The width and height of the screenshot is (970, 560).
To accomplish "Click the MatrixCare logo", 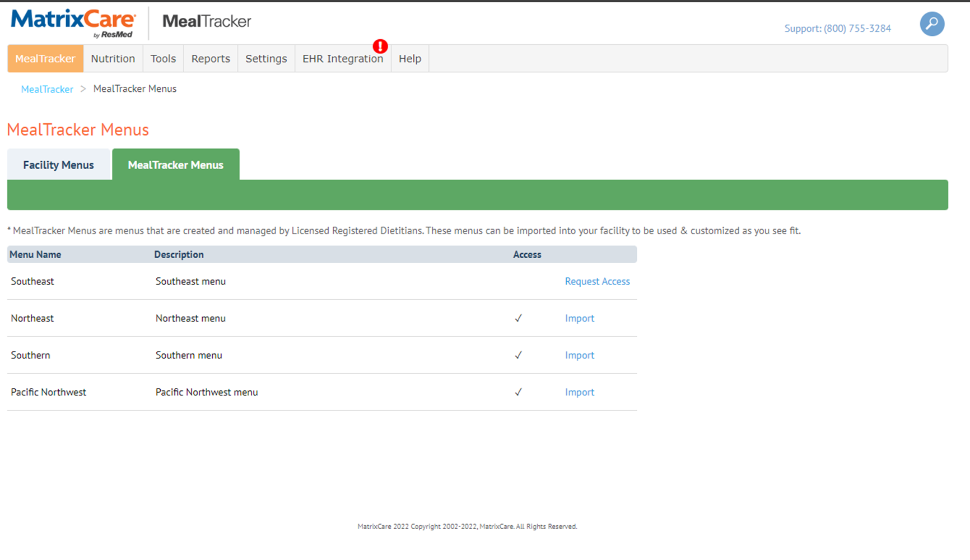I will [x=73, y=24].
